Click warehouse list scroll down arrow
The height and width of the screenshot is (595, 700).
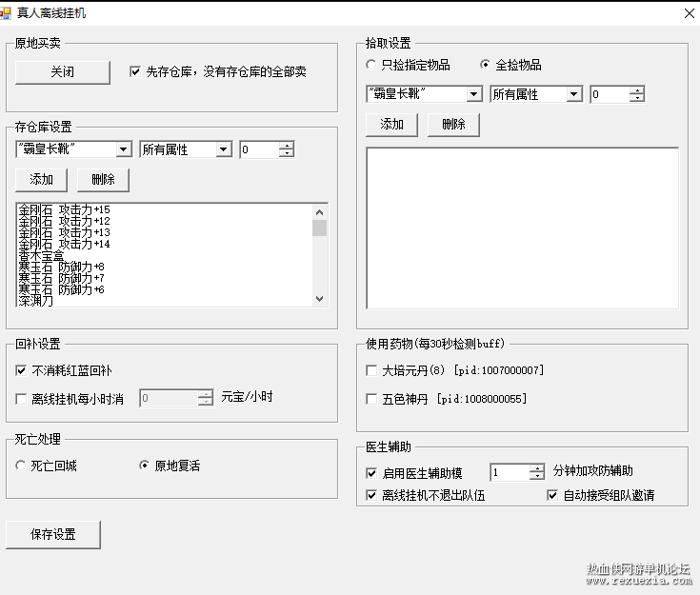pos(319,299)
